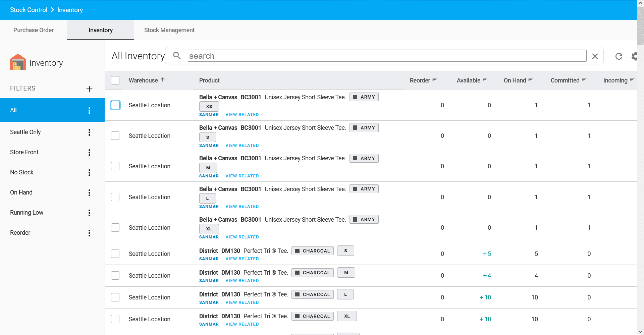
Task: Open three-dot menu for No Stock filter
Action: coord(89,173)
